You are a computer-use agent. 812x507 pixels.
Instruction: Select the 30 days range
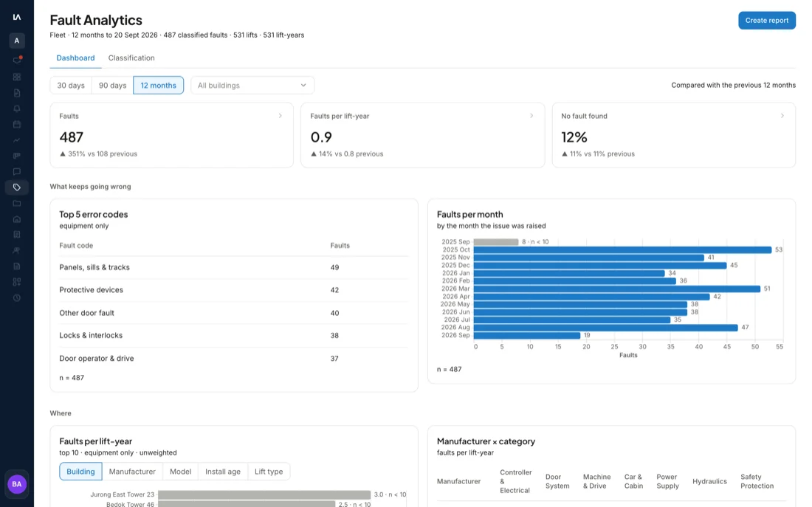(x=70, y=86)
